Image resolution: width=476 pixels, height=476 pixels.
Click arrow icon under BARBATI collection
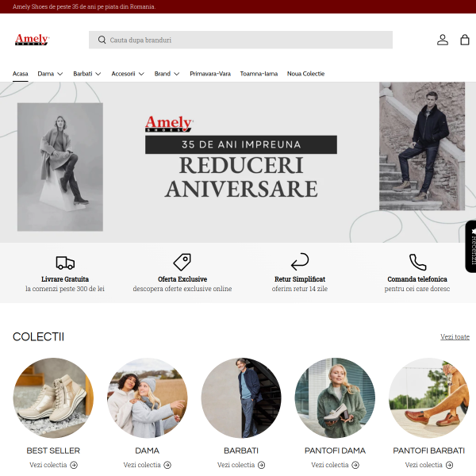tap(261, 465)
